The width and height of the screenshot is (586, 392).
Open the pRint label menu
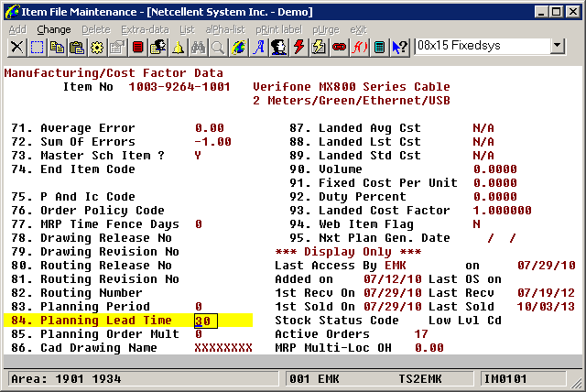[278, 29]
